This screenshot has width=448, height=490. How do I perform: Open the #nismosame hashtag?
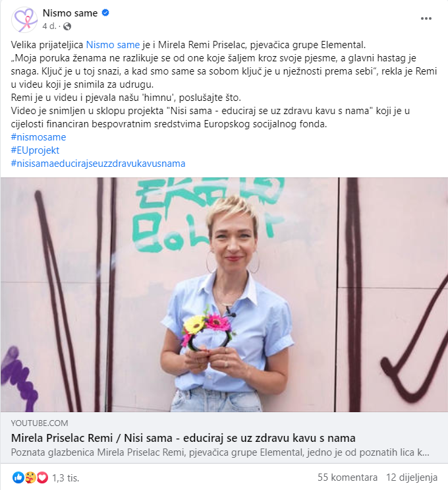[38, 137]
